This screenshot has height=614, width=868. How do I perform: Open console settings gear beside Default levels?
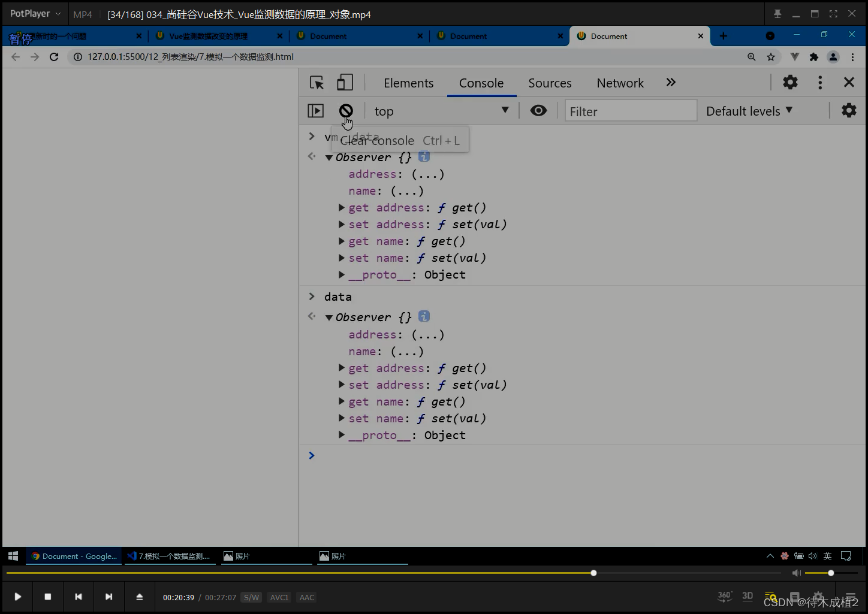849,110
